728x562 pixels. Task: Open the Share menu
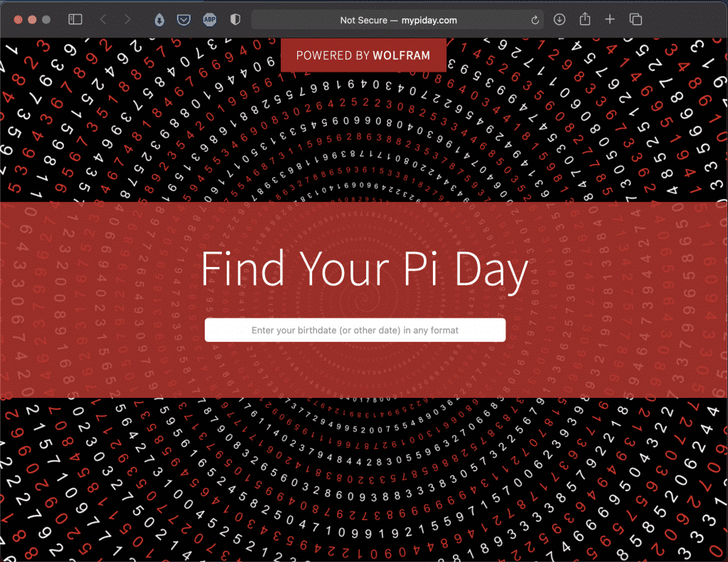click(584, 19)
